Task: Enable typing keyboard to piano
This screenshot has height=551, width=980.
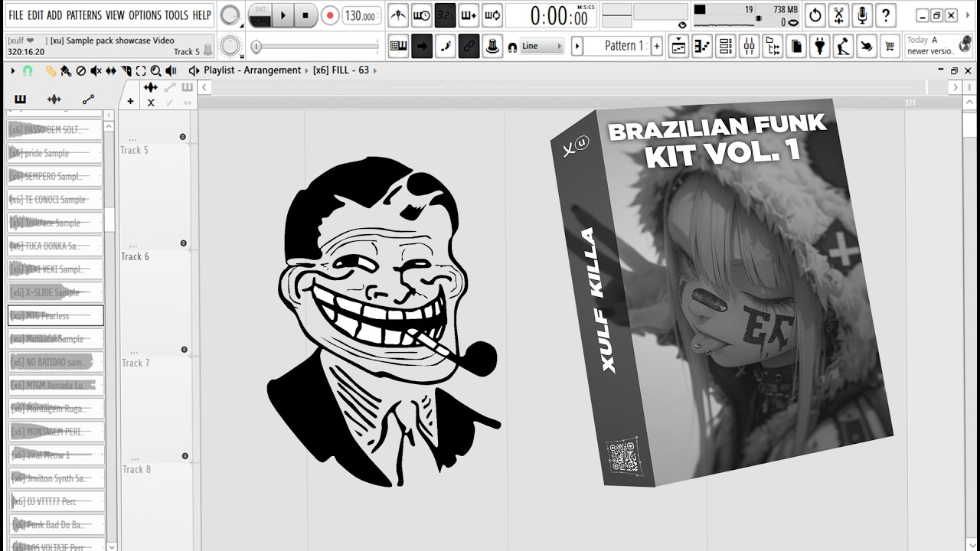Action: pos(398,46)
